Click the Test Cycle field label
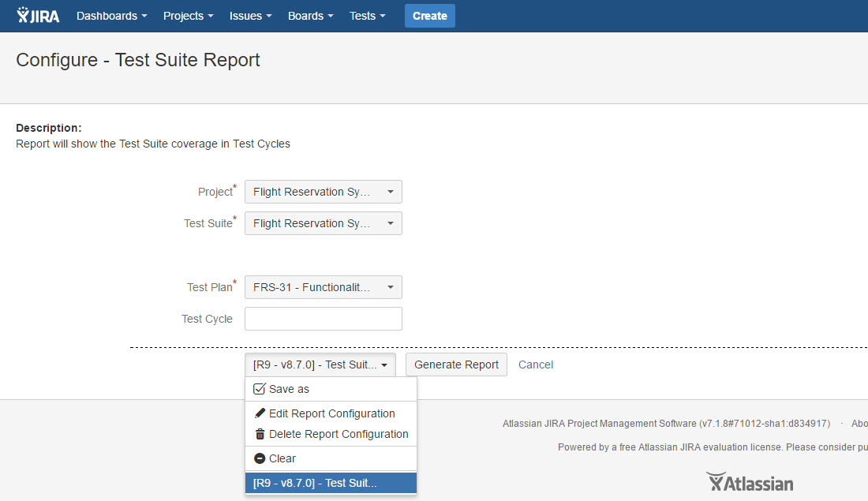 (207, 319)
